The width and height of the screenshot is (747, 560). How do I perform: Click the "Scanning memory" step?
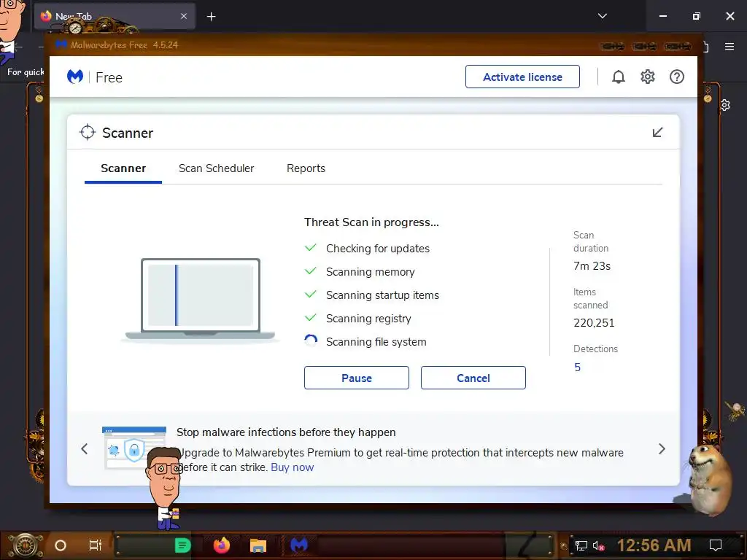pyautogui.click(x=370, y=272)
